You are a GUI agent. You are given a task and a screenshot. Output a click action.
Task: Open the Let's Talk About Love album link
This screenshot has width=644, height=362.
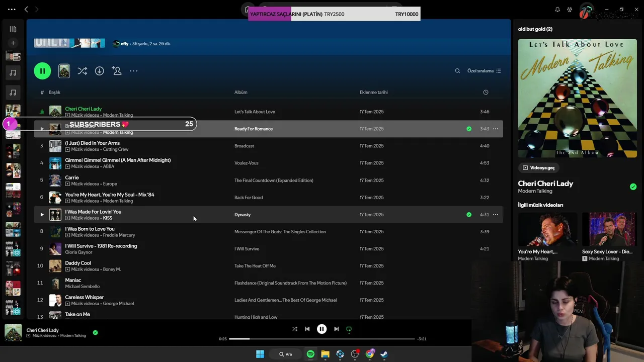click(x=255, y=112)
